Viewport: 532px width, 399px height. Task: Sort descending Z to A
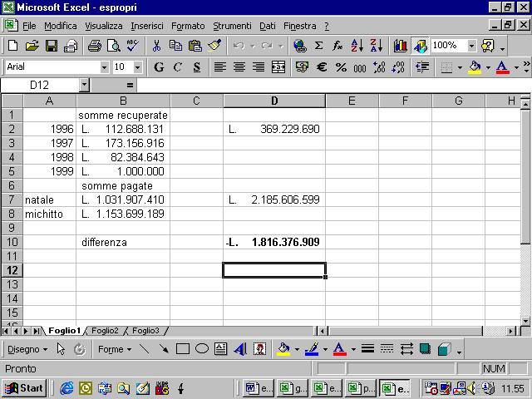tap(377, 46)
